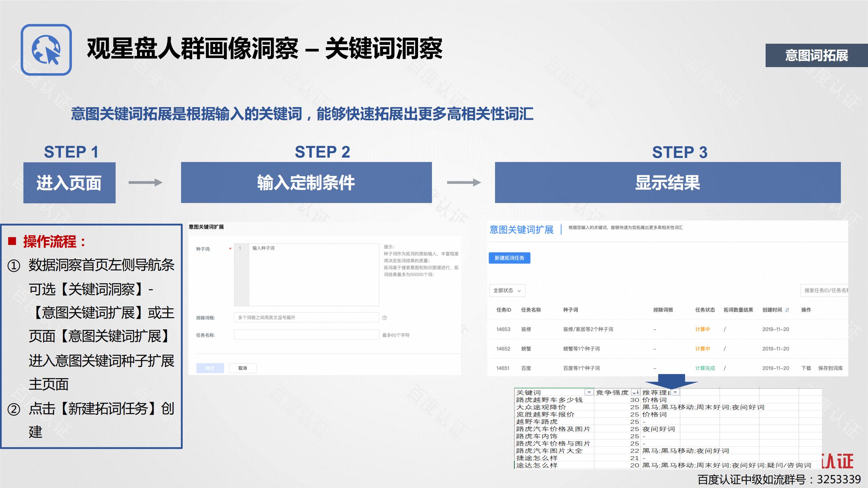
Task: Click the help question mark beside 排除词根
Action: pyautogui.click(x=384, y=318)
